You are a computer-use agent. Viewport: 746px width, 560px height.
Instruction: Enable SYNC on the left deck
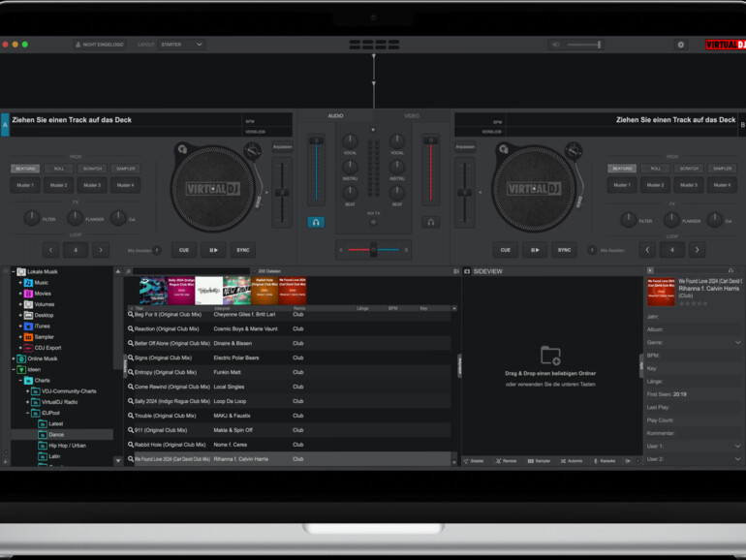click(x=243, y=250)
